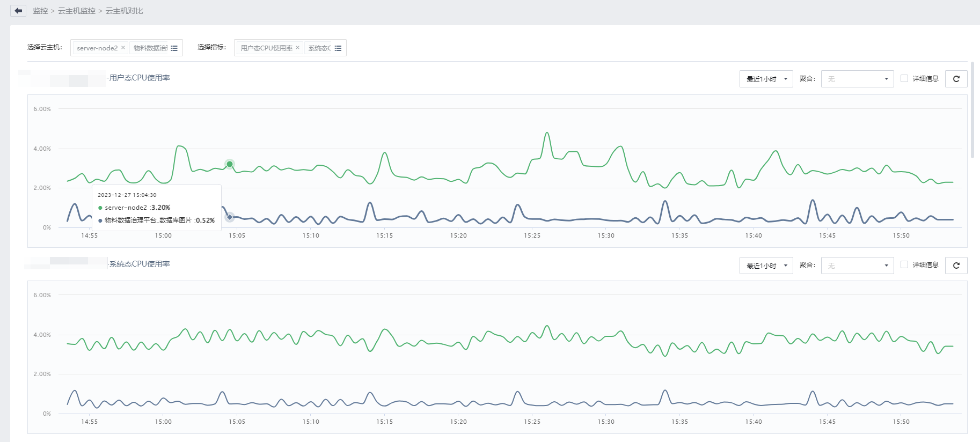The width and height of the screenshot is (980, 442).
Task: Click the page vertical scrollbar
Action: (972, 110)
